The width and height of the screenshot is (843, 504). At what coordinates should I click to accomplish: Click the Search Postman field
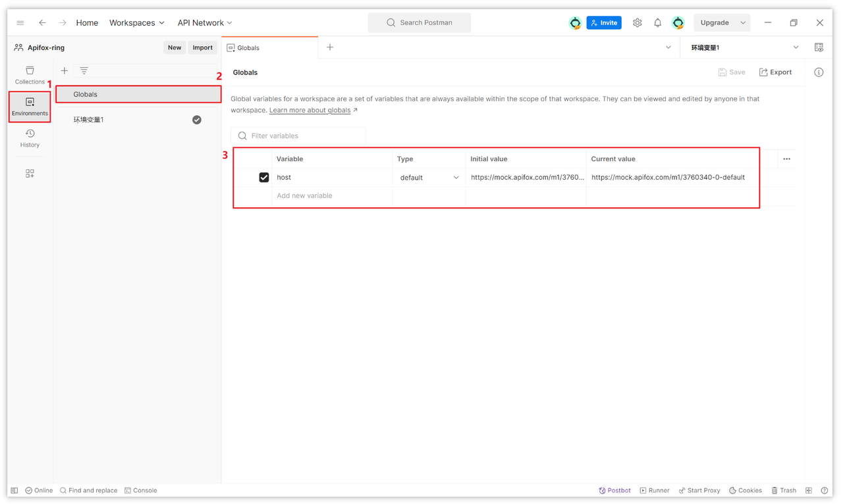(420, 22)
